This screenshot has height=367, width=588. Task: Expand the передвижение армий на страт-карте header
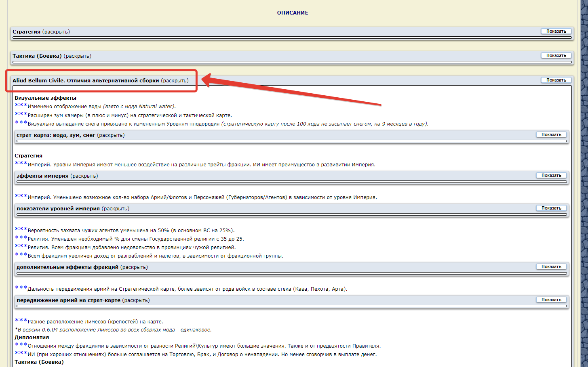[83, 300]
